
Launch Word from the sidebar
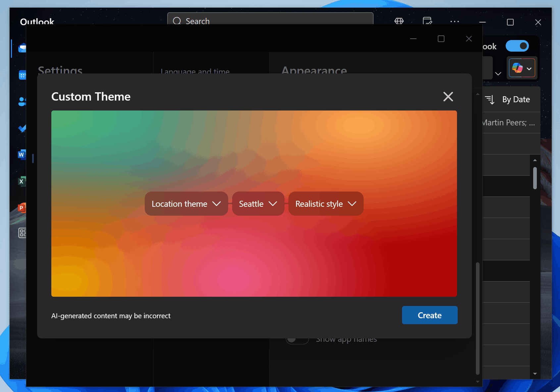pos(22,154)
